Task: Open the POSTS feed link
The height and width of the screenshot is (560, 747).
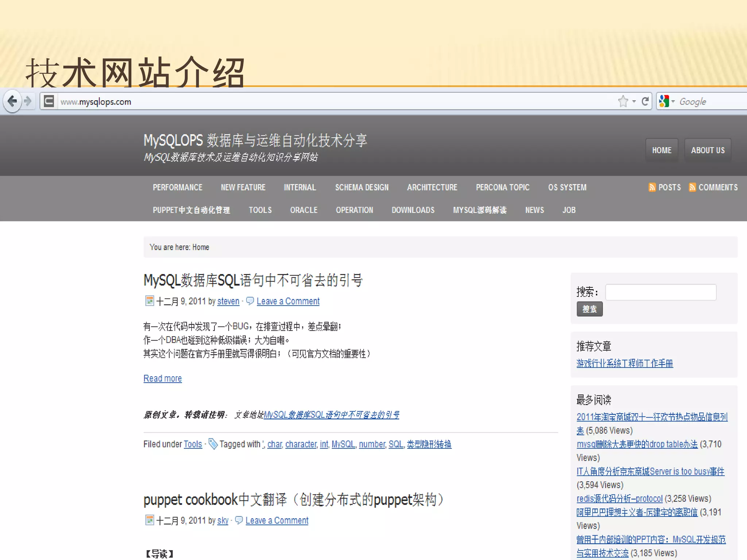Action: (x=670, y=187)
